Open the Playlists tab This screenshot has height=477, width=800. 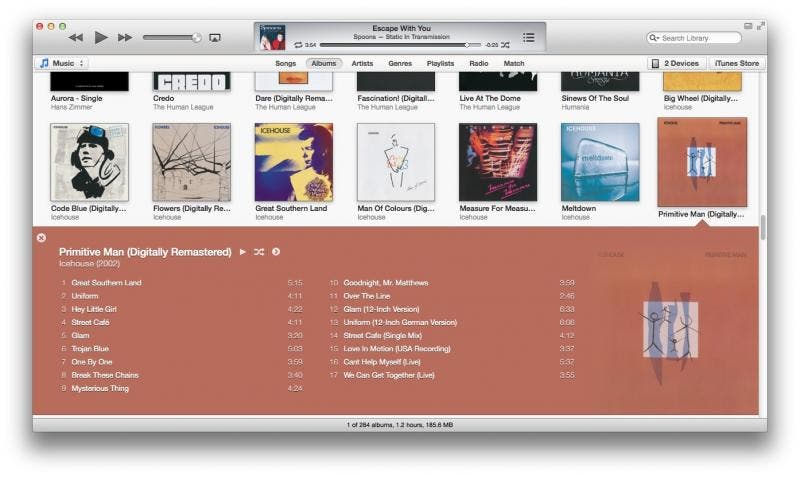click(x=440, y=63)
